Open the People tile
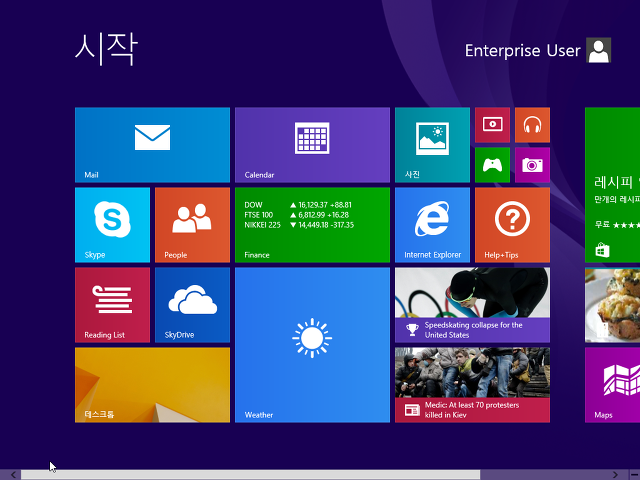The height and width of the screenshot is (480, 640). point(192,225)
